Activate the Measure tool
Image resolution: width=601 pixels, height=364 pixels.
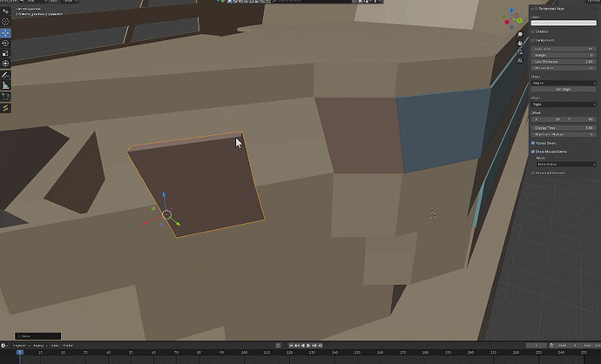click(x=5, y=85)
